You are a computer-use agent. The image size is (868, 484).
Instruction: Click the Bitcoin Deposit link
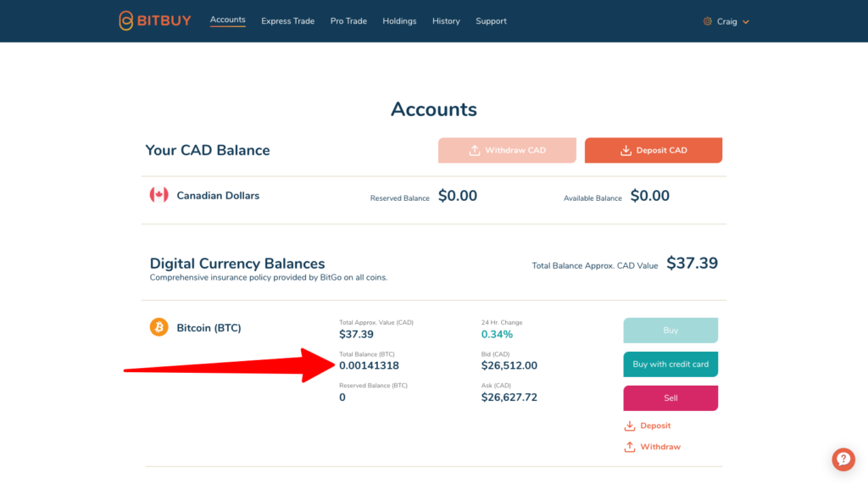[x=655, y=426]
